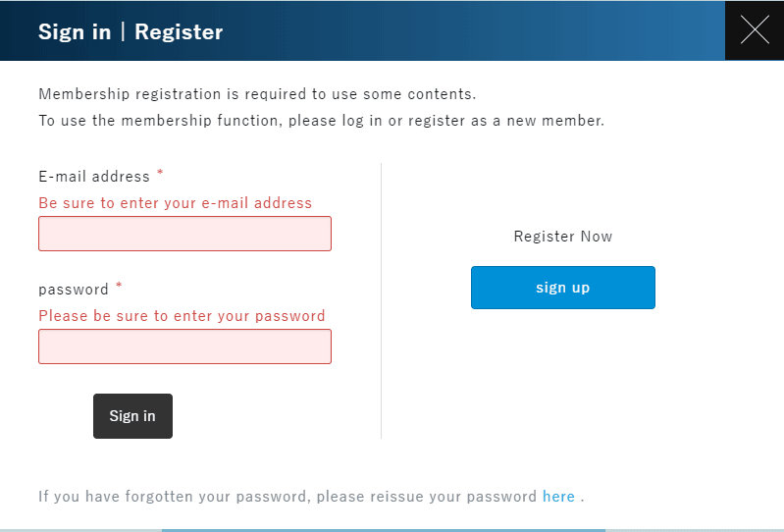Click the 'Membership registration is required' sentence
This screenshot has height=532, width=784.
point(257,94)
